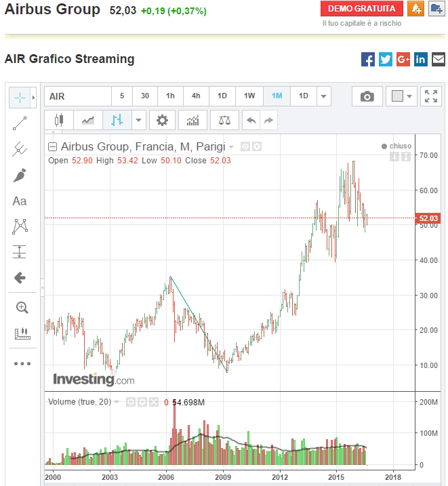This screenshot has width=448, height=486.
Task: Take a chart snapshot with camera
Action: pyautogui.click(x=367, y=96)
